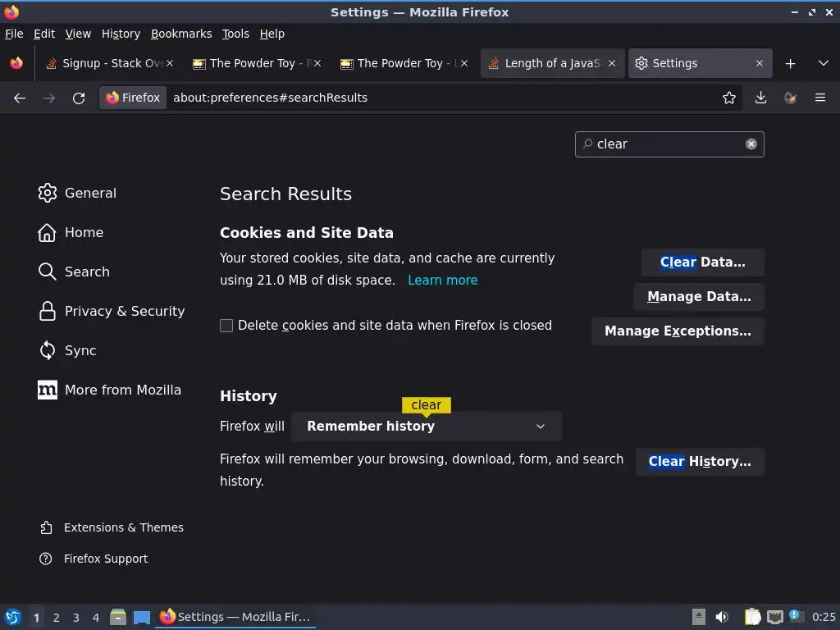Image resolution: width=840 pixels, height=630 pixels.
Task: Open a new tab with plus button
Action: pos(790,64)
